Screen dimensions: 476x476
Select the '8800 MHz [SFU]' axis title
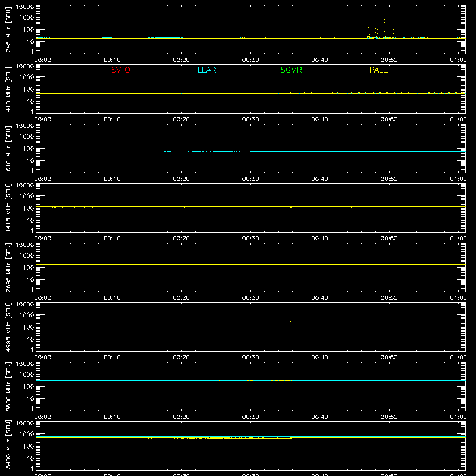click(x=8, y=386)
